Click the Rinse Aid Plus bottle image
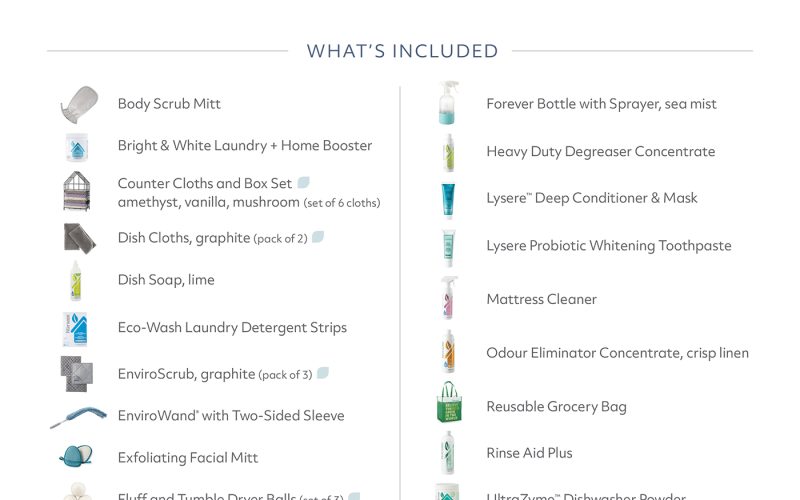The width and height of the screenshot is (800, 500). click(447, 452)
